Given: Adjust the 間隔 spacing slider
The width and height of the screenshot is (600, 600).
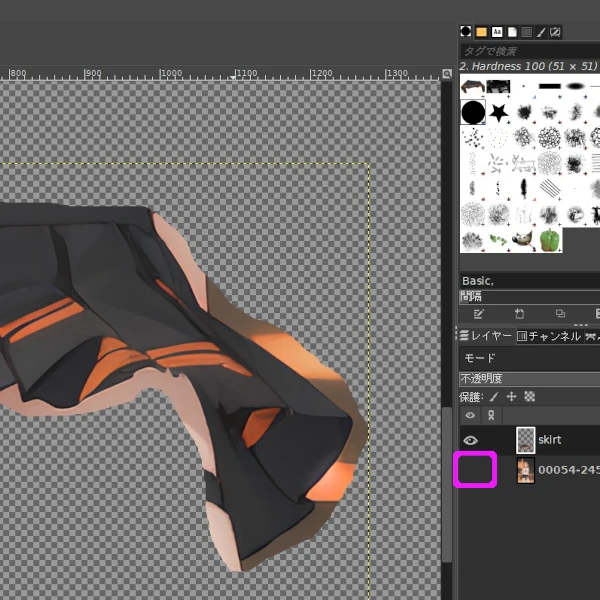Looking at the screenshot, I should (x=530, y=297).
